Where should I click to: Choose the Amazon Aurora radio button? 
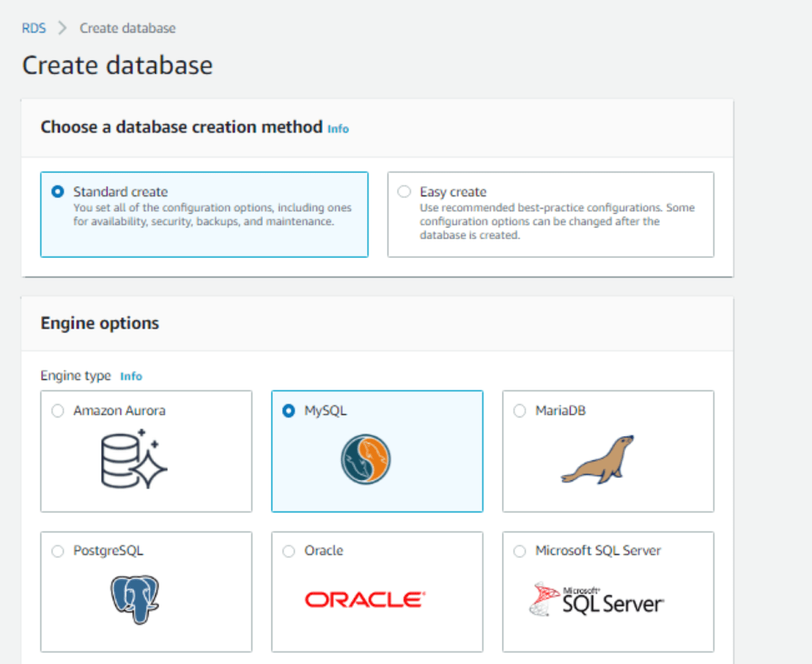pos(57,411)
